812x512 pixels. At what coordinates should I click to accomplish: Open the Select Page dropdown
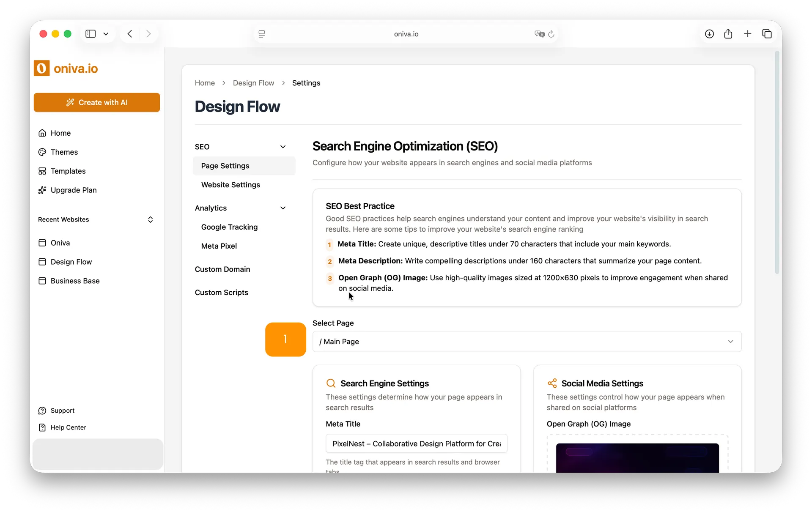point(526,342)
